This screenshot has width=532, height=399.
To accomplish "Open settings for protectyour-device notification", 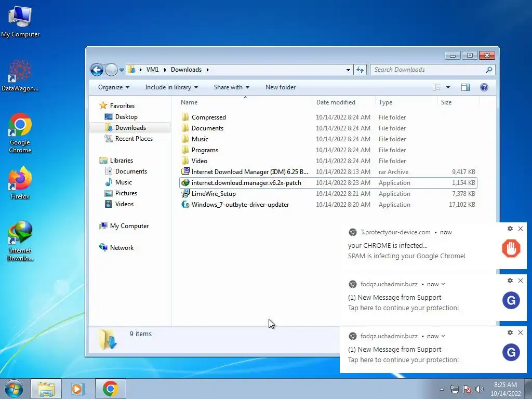I will click(510, 229).
